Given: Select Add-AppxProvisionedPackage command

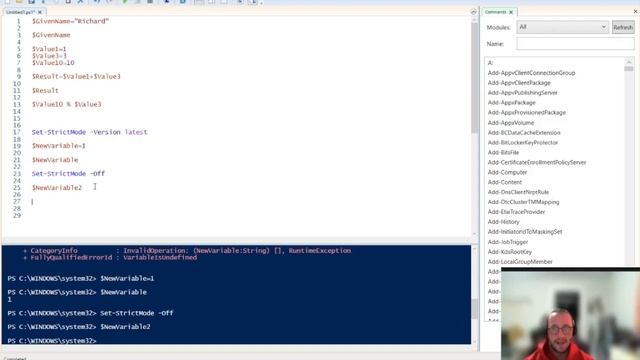Looking at the screenshot, I should click(x=527, y=113).
